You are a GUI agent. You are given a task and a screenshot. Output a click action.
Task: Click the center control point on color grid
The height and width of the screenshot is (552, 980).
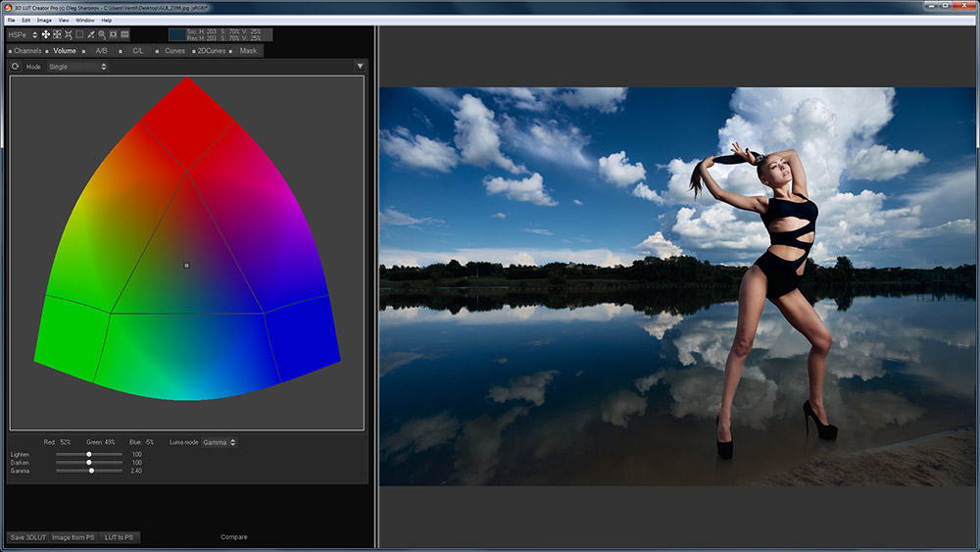pos(186,265)
